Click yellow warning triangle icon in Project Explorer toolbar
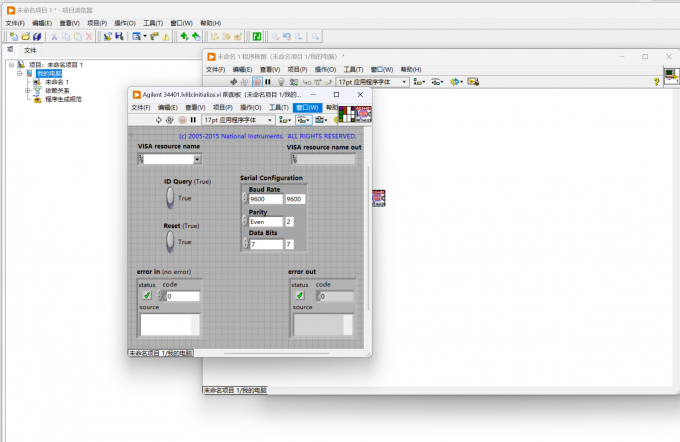The width and height of the screenshot is (680, 442). click(x=166, y=37)
